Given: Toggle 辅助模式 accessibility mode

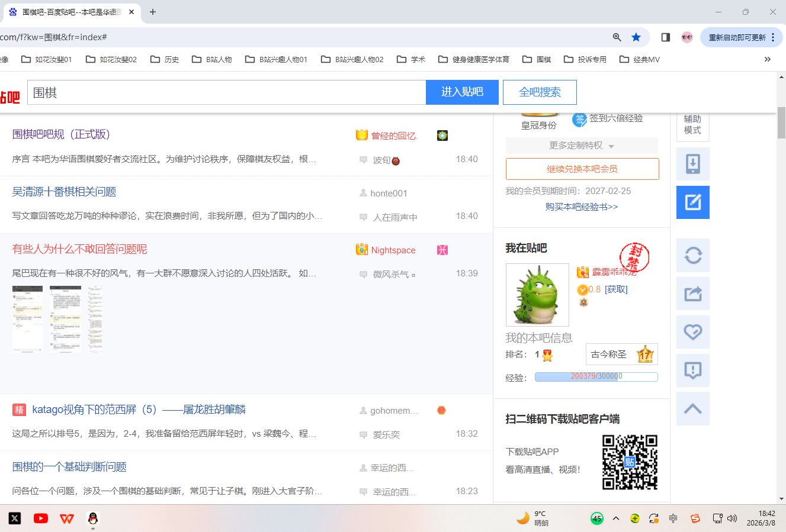Looking at the screenshot, I should (x=692, y=125).
